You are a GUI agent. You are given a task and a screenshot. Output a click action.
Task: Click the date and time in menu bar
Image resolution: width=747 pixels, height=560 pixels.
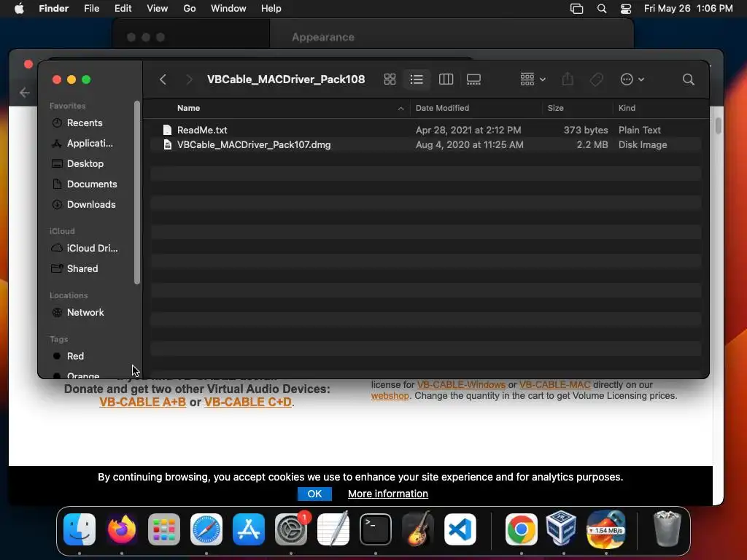(x=688, y=9)
